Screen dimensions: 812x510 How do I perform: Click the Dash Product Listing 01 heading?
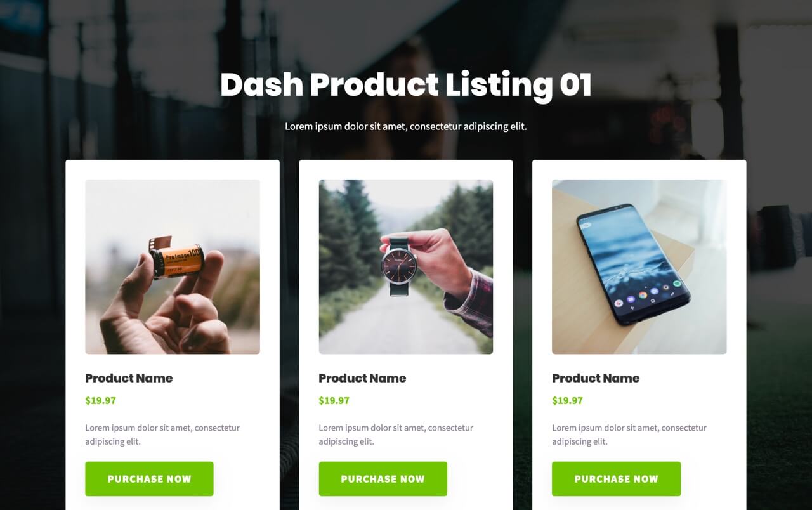coord(406,84)
